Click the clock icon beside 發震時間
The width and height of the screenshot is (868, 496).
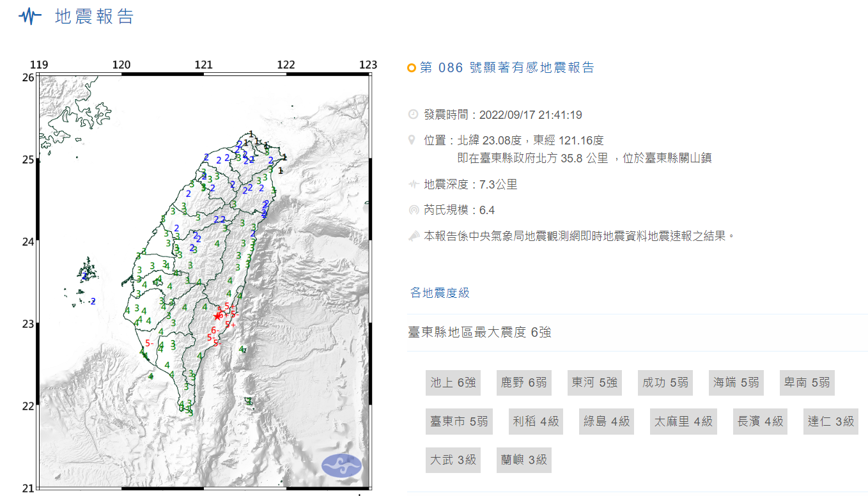[413, 114]
